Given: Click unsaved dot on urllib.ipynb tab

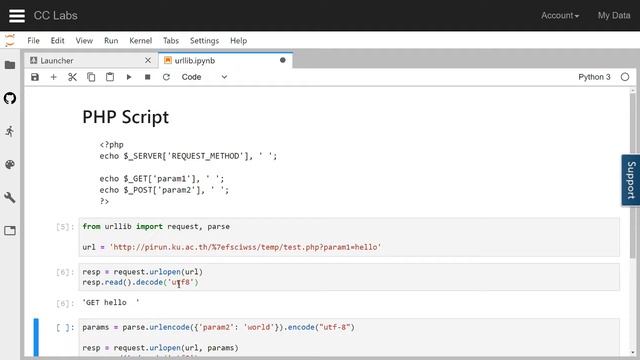Looking at the screenshot, I should (282, 60).
